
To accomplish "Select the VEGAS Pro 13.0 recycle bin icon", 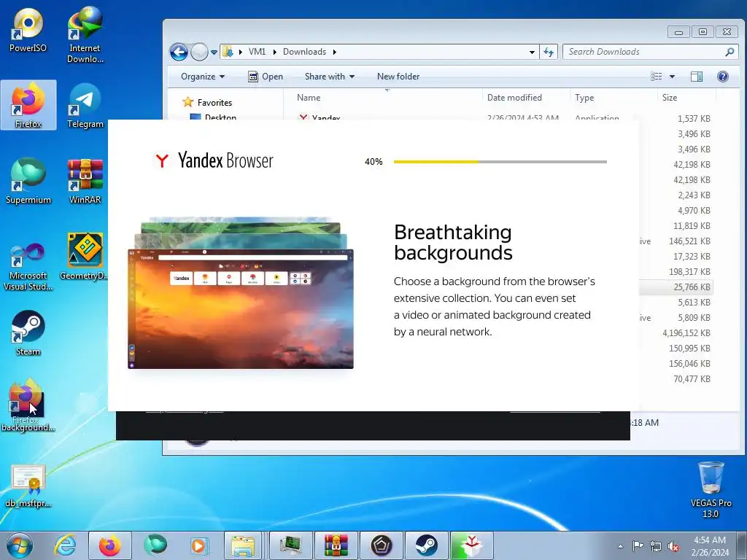I will (711, 489).
